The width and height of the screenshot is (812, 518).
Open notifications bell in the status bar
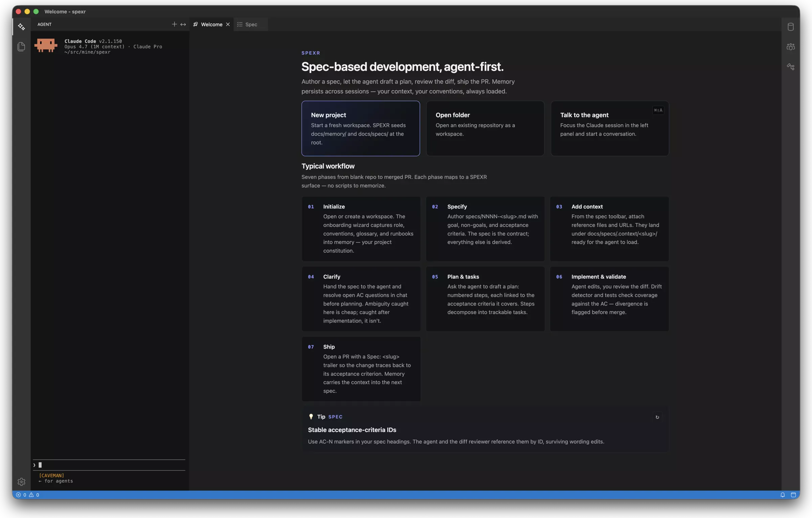[783, 495]
